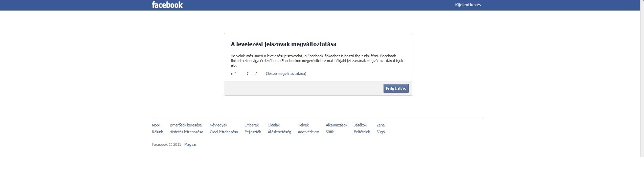Click Hirdetés létrehozása link
Viewport: 644px width, 180px height.
pos(186,132)
